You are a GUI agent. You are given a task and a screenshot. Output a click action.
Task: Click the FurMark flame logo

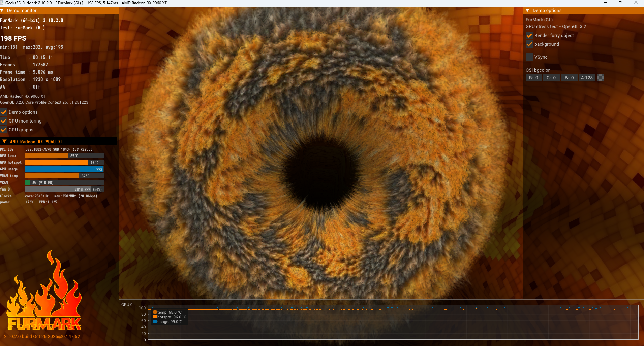pos(44,290)
